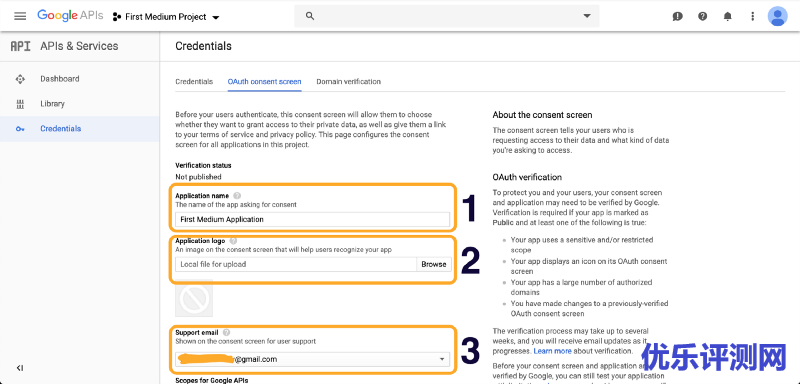
Task: Click the Library icon in sidebar
Action: click(20, 104)
